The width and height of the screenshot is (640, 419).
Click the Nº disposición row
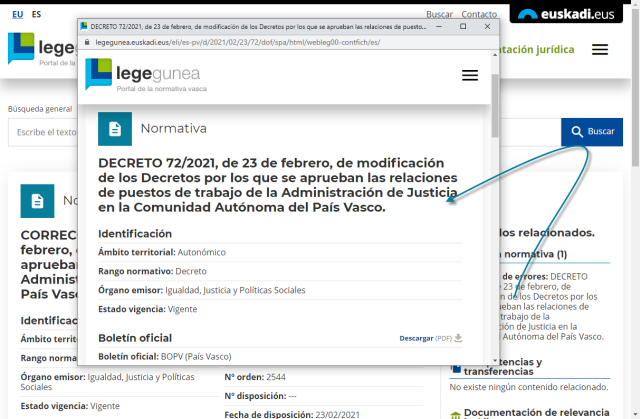[x=323, y=396]
